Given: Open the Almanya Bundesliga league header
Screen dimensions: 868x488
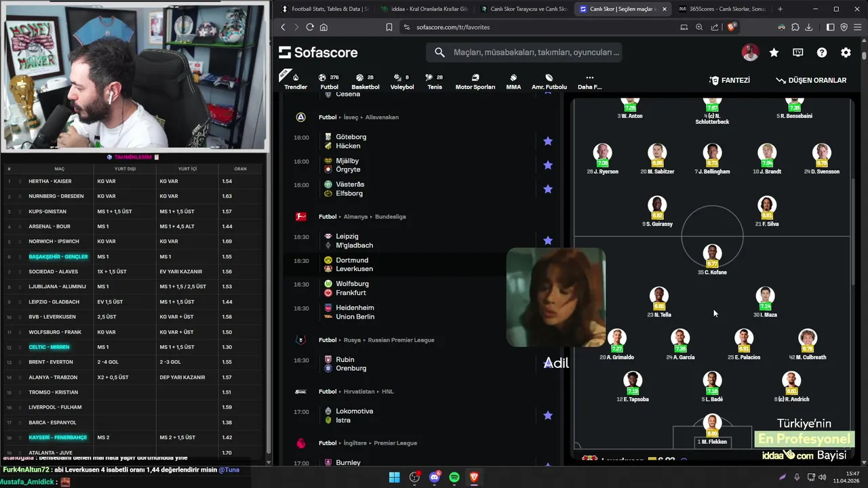Looking at the screenshot, I should pos(362,217).
